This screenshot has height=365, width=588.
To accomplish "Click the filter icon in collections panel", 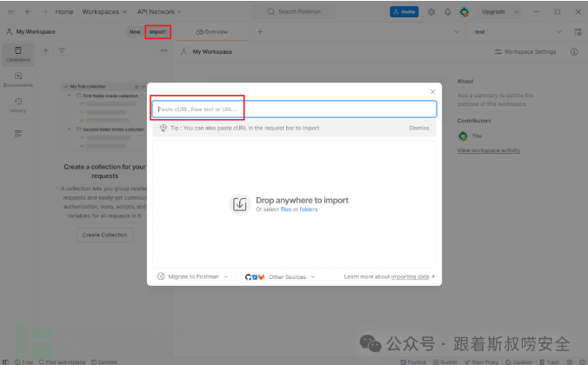I will click(x=62, y=50).
